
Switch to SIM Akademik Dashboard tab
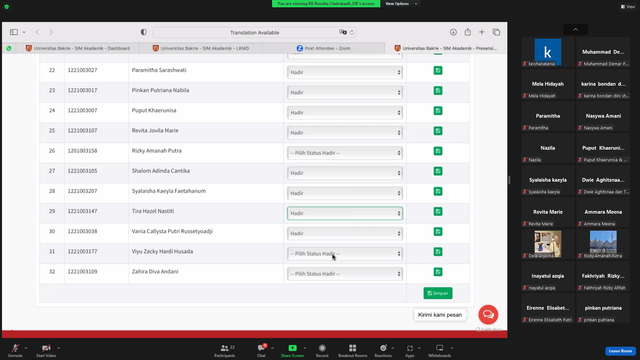coord(78,48)
